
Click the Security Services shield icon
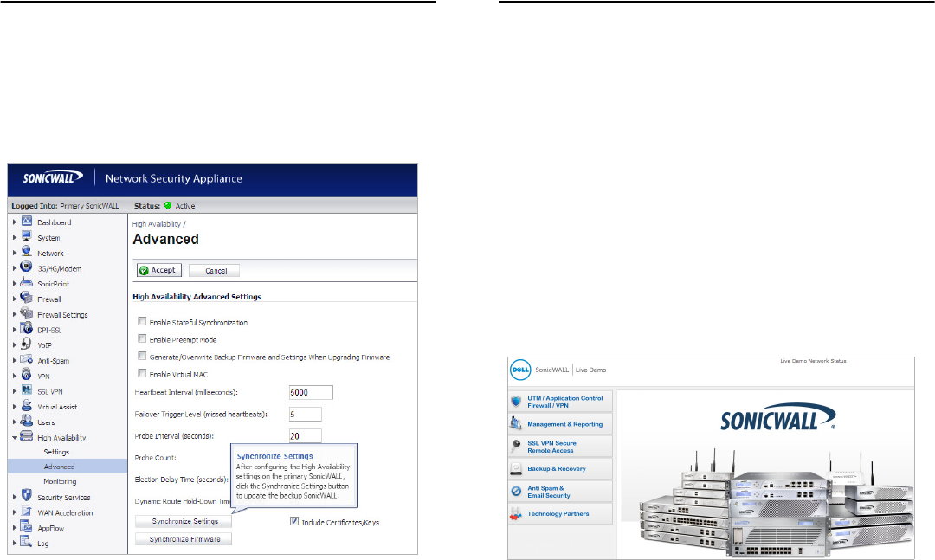[26, 495]
